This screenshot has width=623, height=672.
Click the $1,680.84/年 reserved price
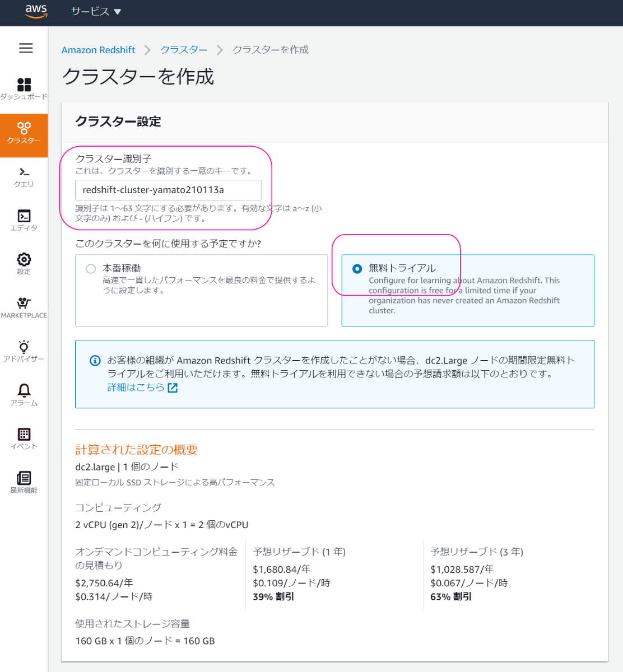(x=282, y=570)
